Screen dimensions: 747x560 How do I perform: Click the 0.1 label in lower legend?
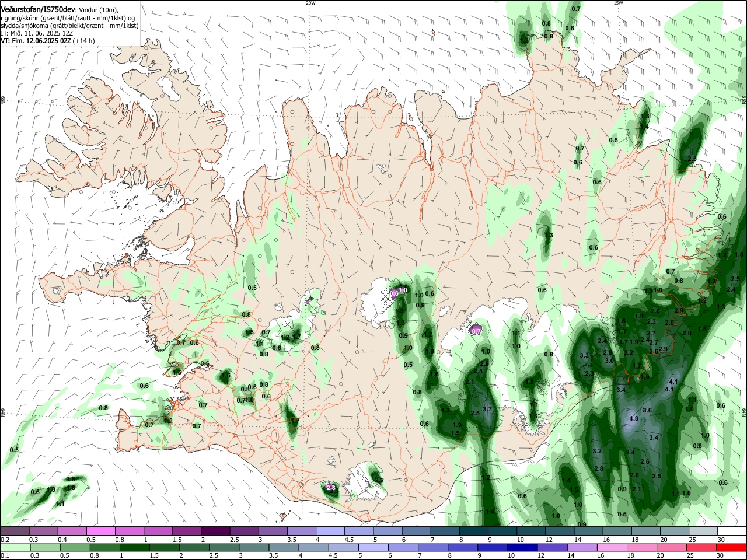[5, 556]
